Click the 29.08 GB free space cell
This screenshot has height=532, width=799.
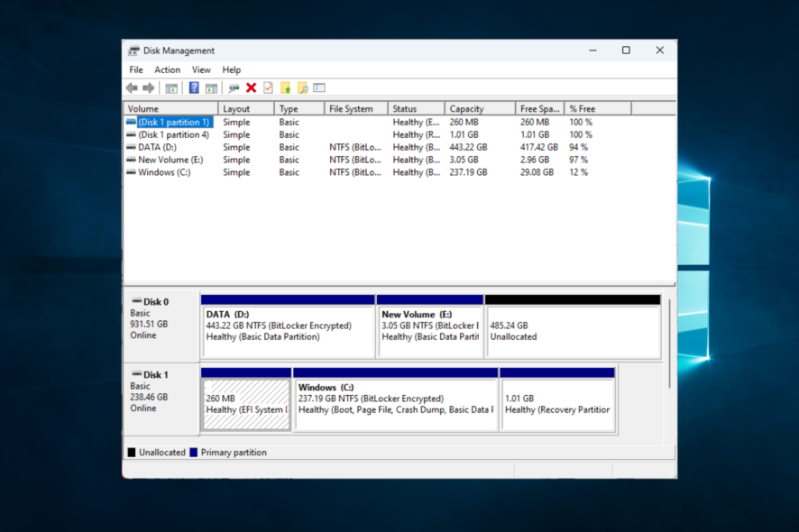pos(537,172)
